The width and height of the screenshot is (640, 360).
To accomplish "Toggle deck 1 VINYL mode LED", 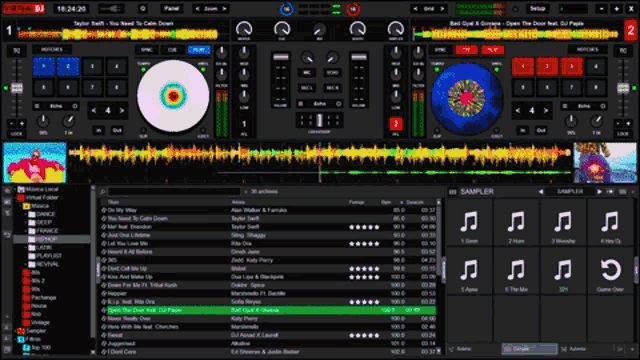I will pyautogui.click(x=203, y=70).
